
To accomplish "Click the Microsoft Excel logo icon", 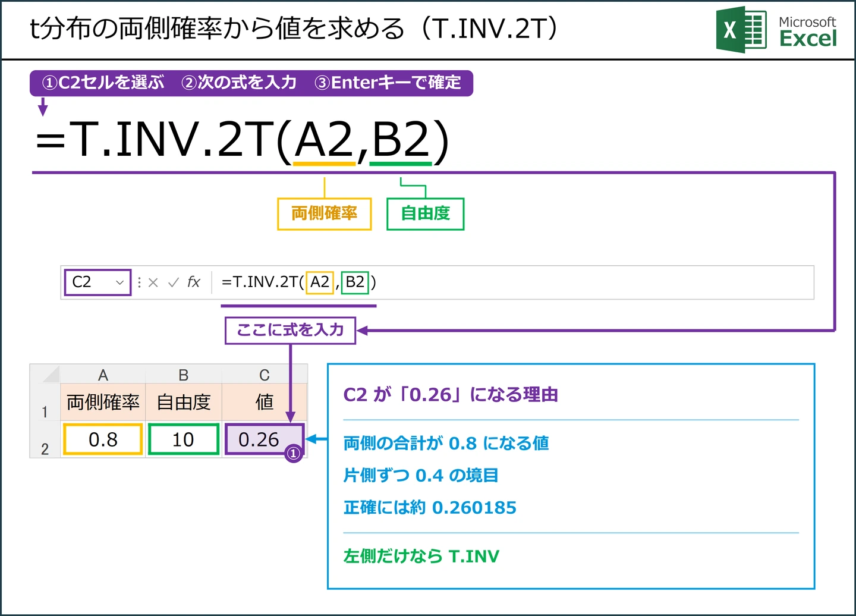I will point(741,30).
